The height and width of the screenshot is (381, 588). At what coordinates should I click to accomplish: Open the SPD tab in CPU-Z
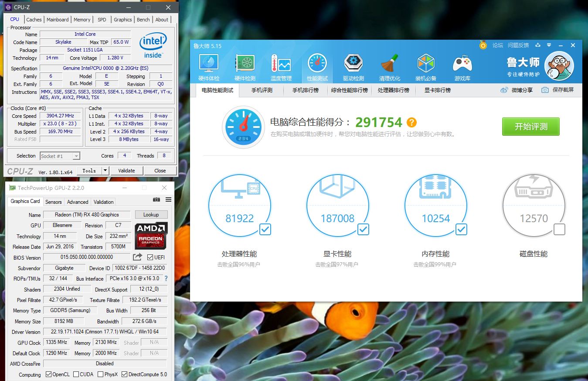point(102,20)
